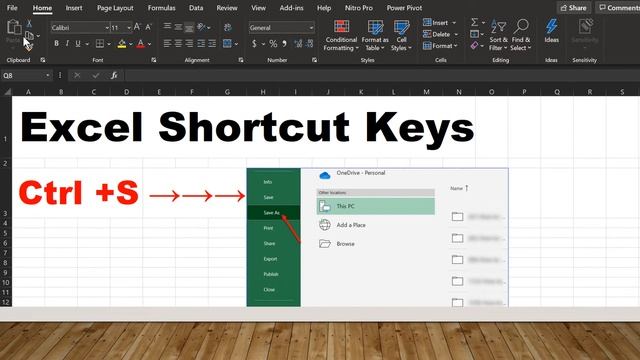The image size is (640, 360).
Task: Open Find & Select magnifier
Action: point(521,35)
